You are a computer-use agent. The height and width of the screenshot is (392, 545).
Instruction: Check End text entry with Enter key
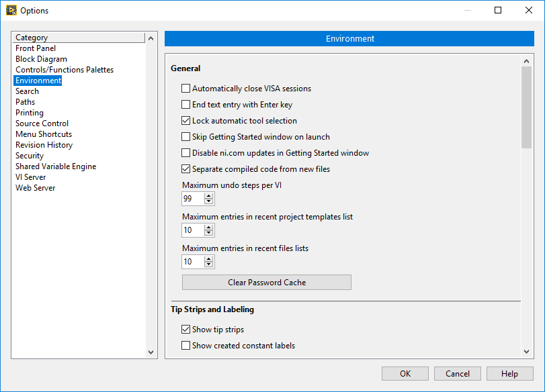coord(186,105)
